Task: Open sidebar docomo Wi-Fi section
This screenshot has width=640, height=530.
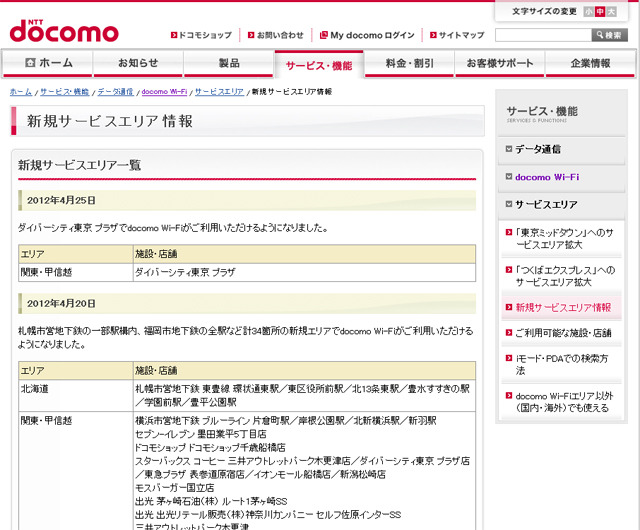Action: pos(547,177)
